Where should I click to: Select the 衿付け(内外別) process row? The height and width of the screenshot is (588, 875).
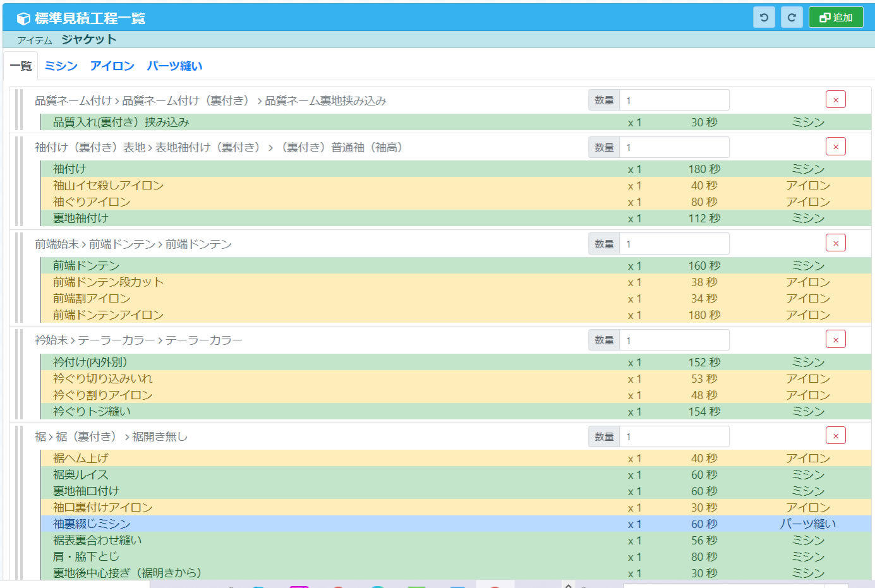tap(90, 363)
